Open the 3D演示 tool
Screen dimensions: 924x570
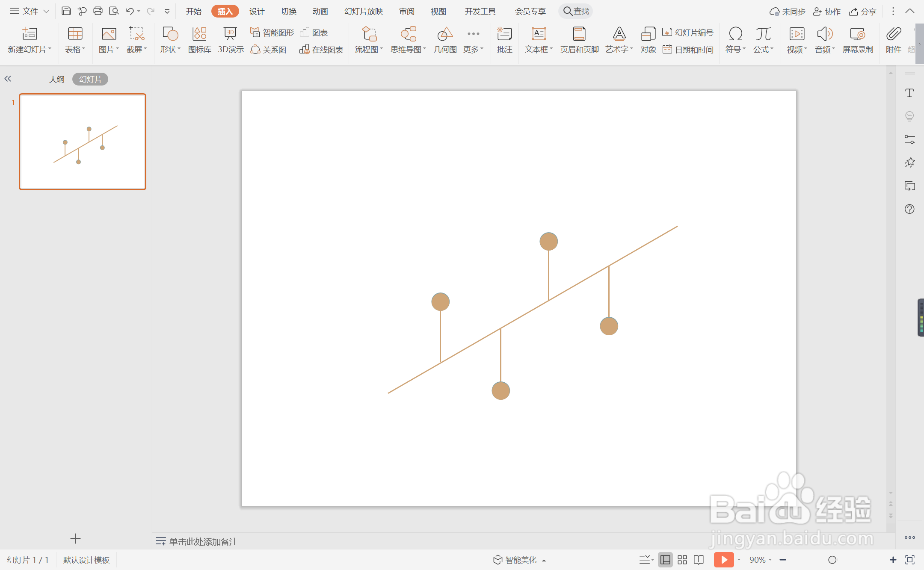click(231, 40)
